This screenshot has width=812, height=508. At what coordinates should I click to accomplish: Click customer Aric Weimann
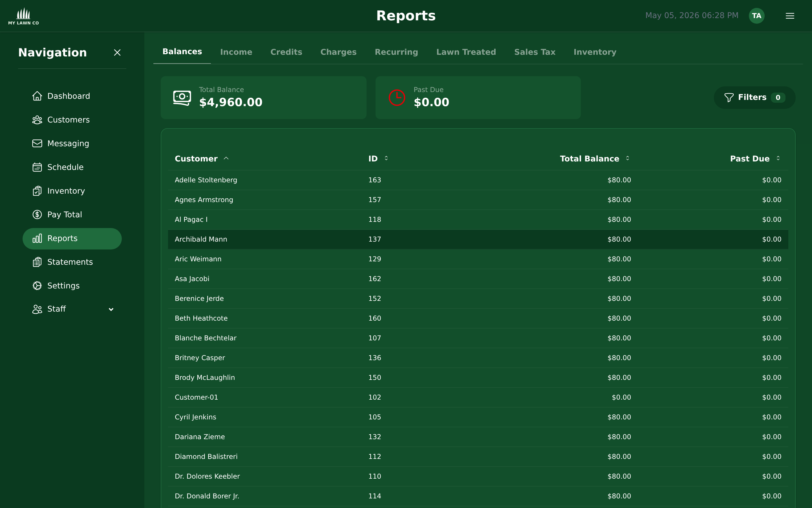tap(198, 259)
